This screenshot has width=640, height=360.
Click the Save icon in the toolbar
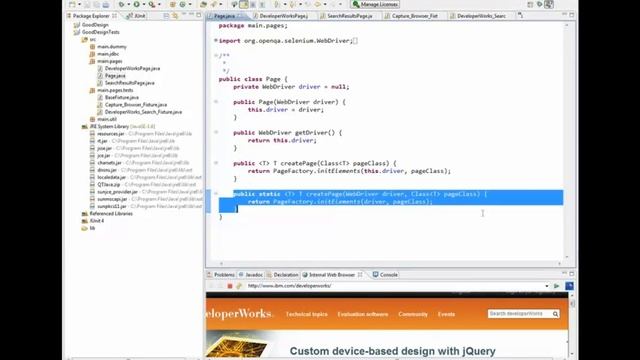87,4
